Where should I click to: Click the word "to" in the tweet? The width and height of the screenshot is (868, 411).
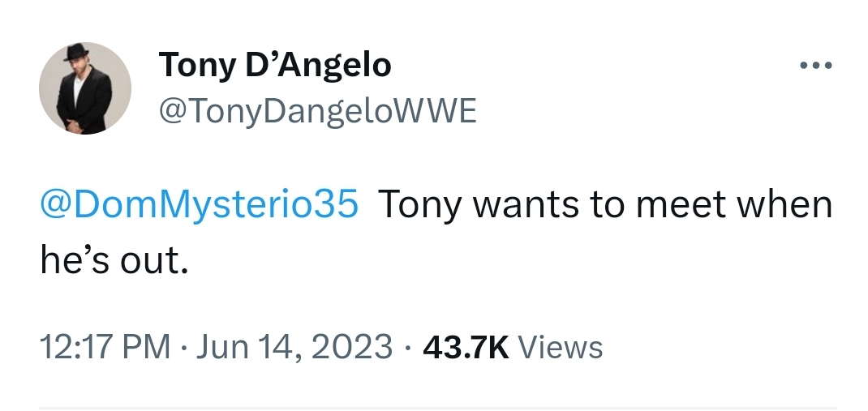pyautogui.click(x=607, y=204)
